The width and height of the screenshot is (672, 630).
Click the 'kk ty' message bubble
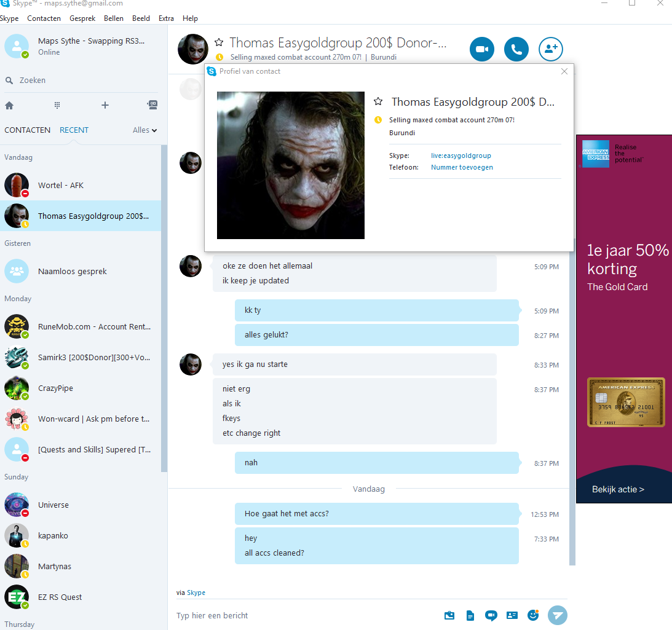[377, 310]
